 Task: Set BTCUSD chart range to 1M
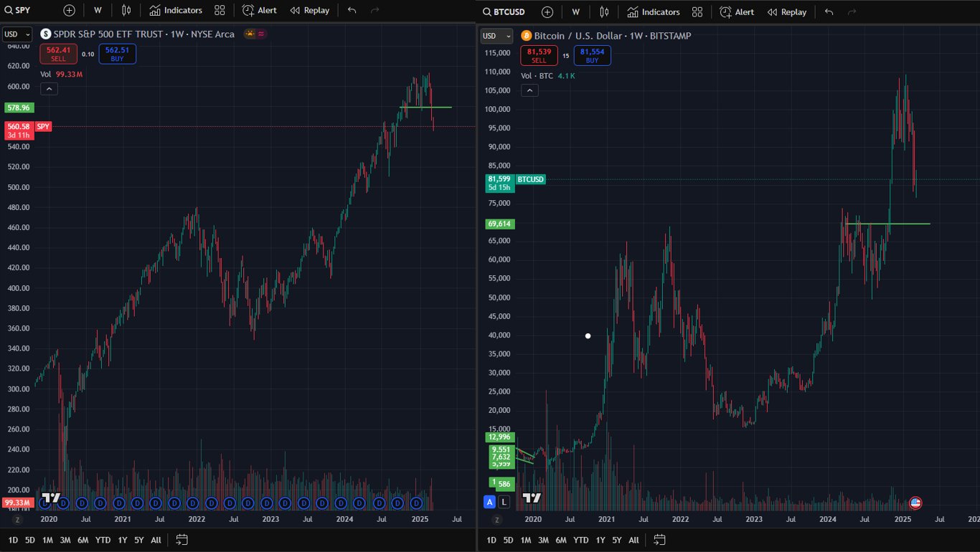coord(526,540)
